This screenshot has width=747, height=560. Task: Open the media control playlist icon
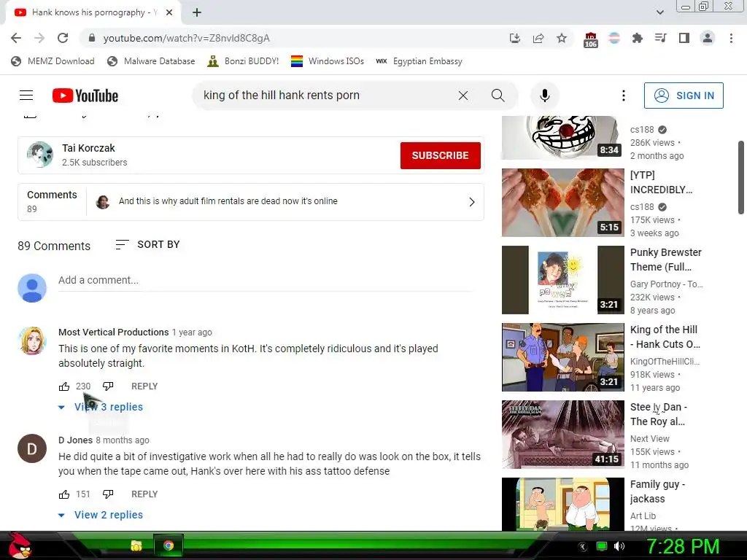(x=660, y=38)
